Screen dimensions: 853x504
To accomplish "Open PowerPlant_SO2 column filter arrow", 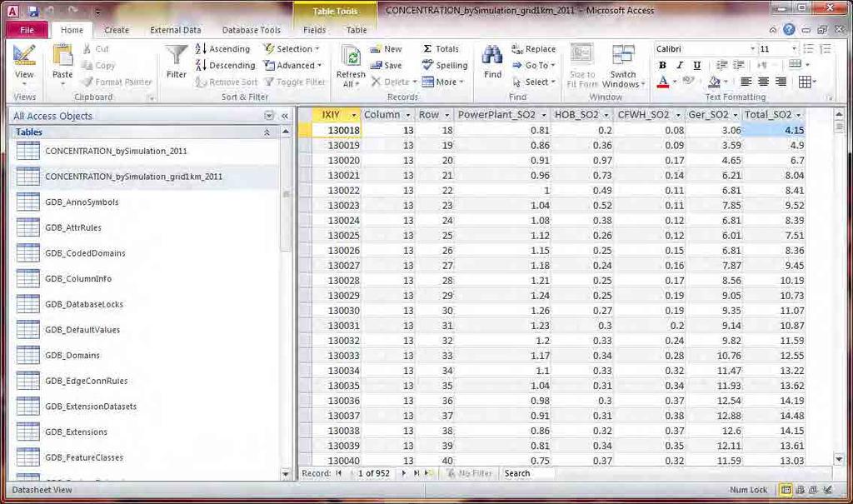I will coord(543,115).
